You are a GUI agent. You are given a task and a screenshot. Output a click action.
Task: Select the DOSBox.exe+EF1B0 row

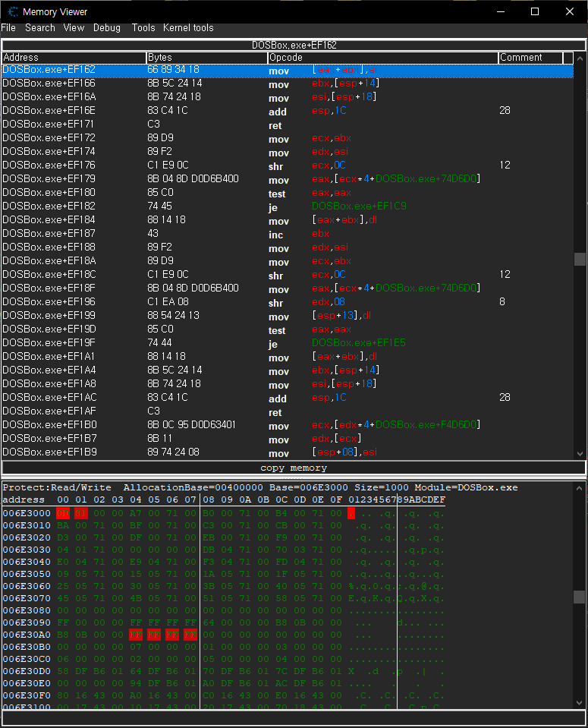point(288,425)
